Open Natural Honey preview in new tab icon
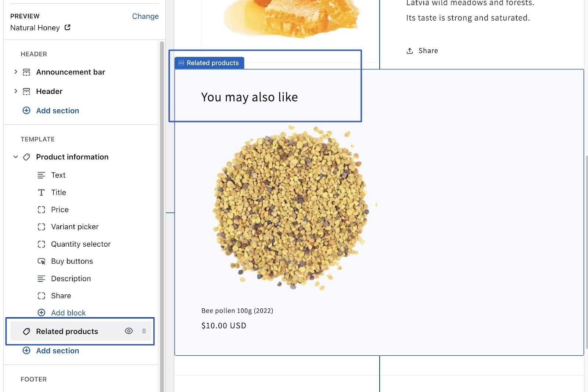The image size is (588, 392). pos(67,28)
